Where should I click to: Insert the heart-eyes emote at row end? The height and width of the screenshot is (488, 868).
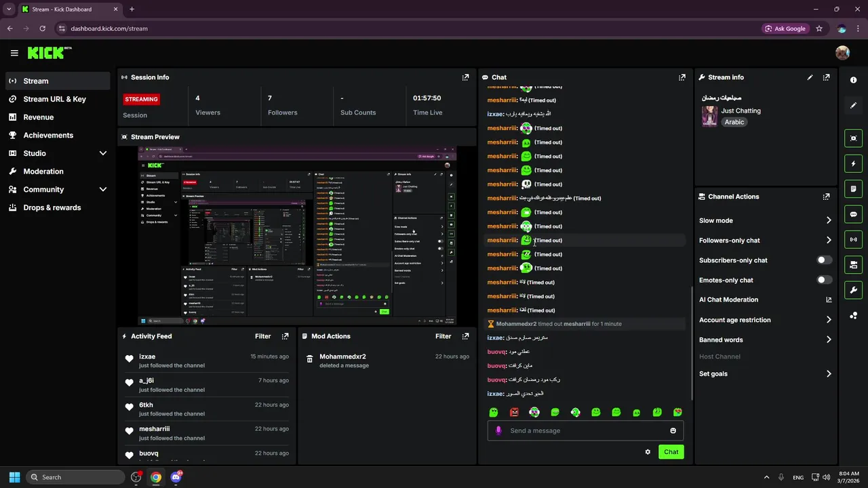(677, 412)
